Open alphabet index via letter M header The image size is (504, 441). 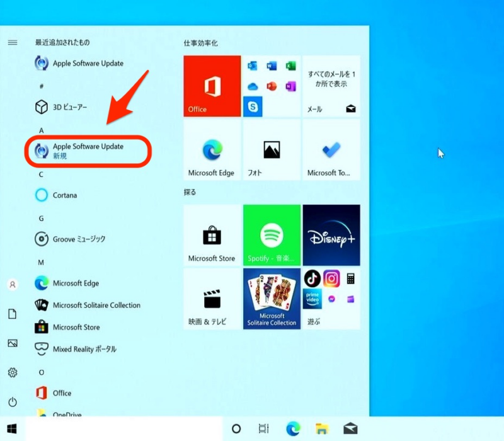pyautogui.click(x=41, y=263)
